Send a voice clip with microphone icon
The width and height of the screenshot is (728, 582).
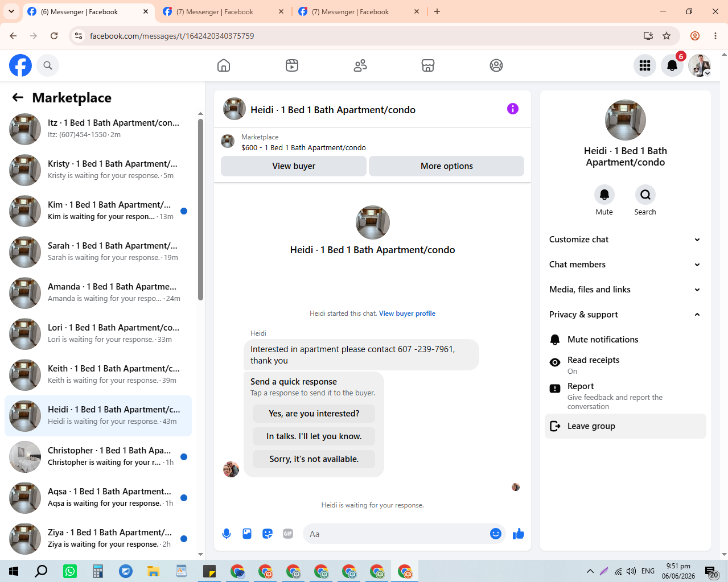pyautogui.click(x=227, y=534)
